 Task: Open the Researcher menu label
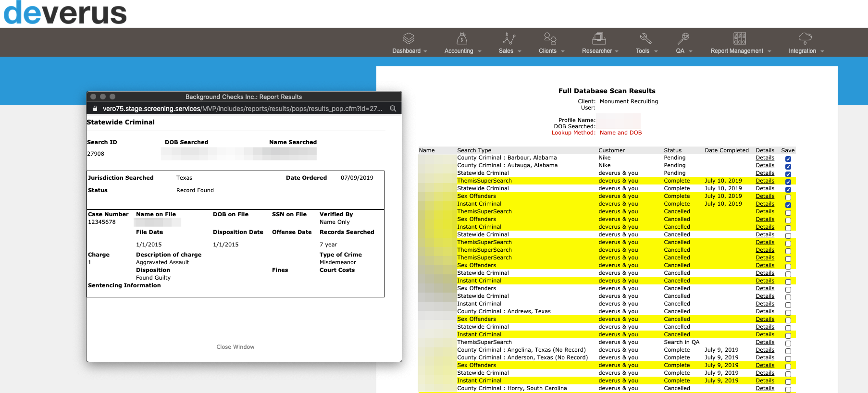pyautogui.click(x=597, y=51)
